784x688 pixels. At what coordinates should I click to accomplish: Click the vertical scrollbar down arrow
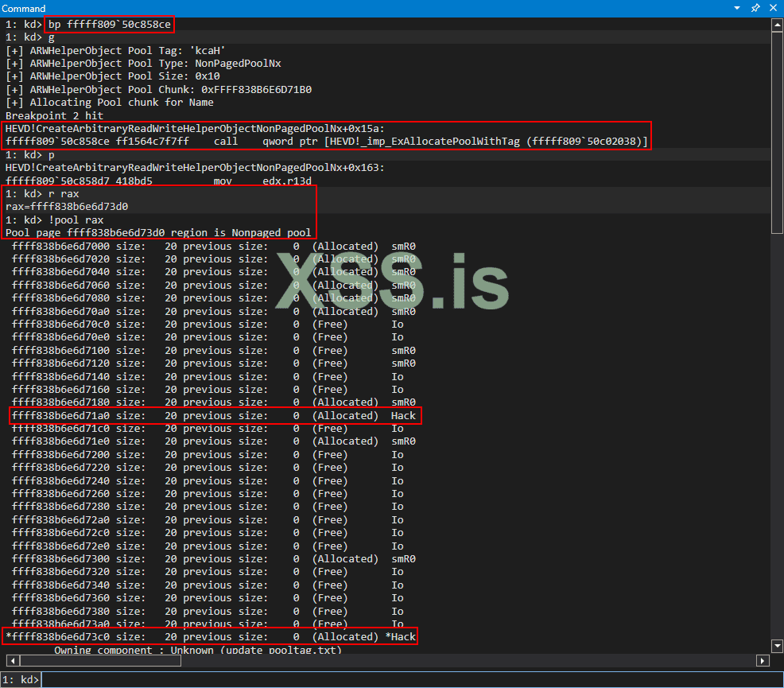pyautogui.click(x=777, y=646)
